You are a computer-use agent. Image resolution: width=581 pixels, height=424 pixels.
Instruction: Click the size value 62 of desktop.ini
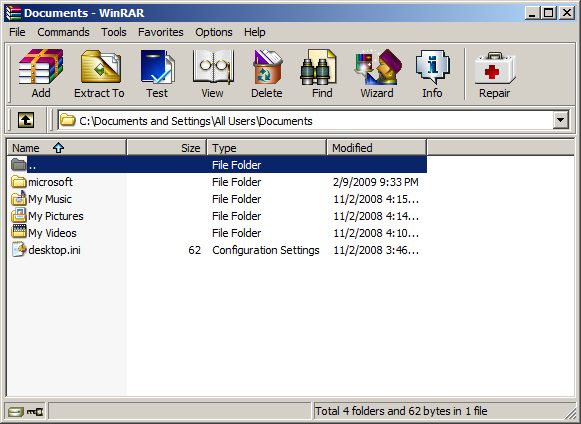195,250
